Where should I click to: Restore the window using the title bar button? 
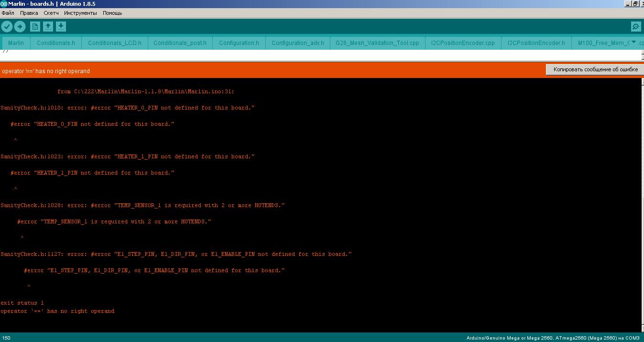pos(635,4)
